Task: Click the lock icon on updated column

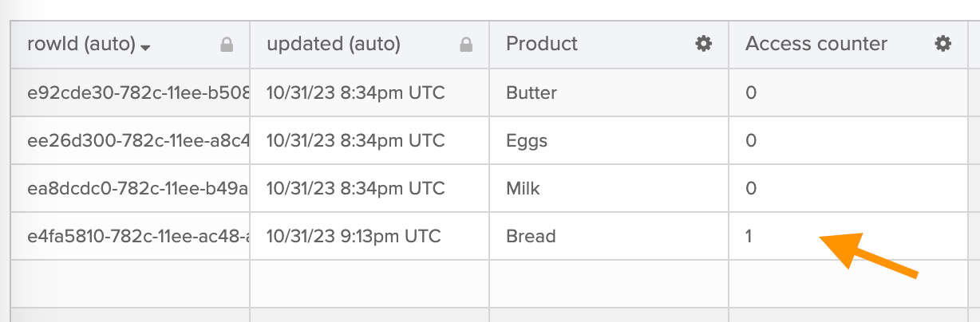Action: click(466, 45)
